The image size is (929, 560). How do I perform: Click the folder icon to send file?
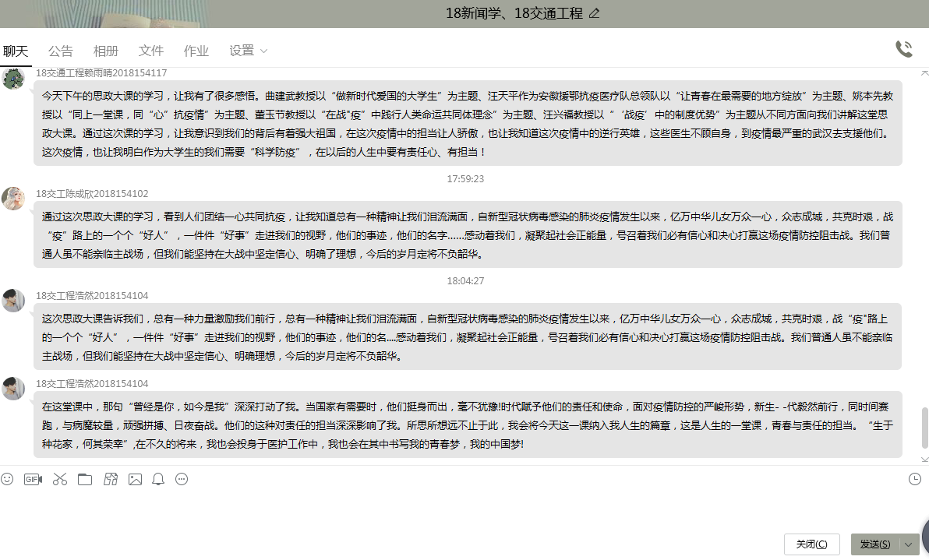coord(84,479)
